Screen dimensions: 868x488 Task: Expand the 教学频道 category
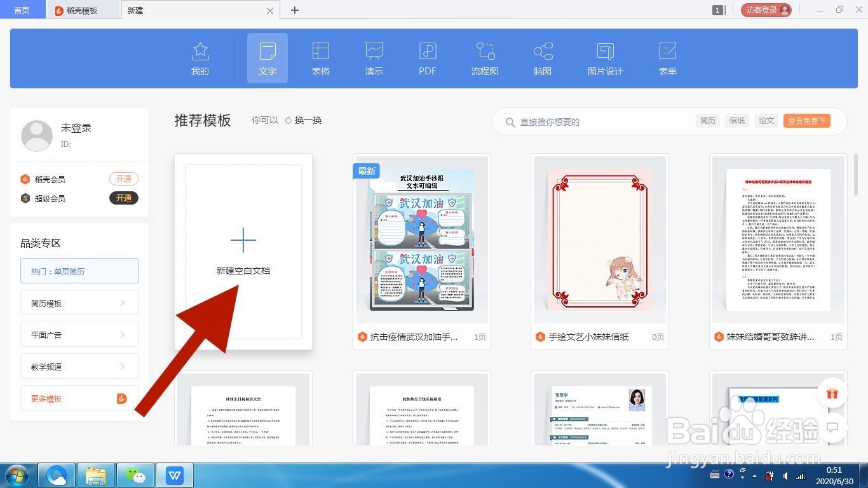(79, 366)
